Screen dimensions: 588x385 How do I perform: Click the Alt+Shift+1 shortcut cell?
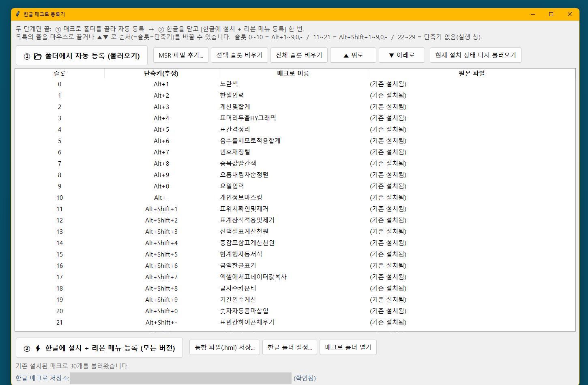click(161, 209)
